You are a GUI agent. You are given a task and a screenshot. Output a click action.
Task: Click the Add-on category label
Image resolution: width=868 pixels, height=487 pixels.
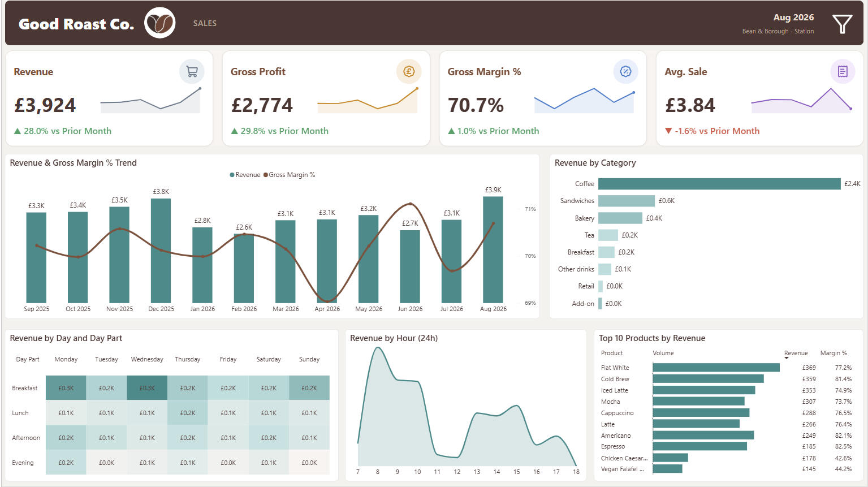point(583,304)
